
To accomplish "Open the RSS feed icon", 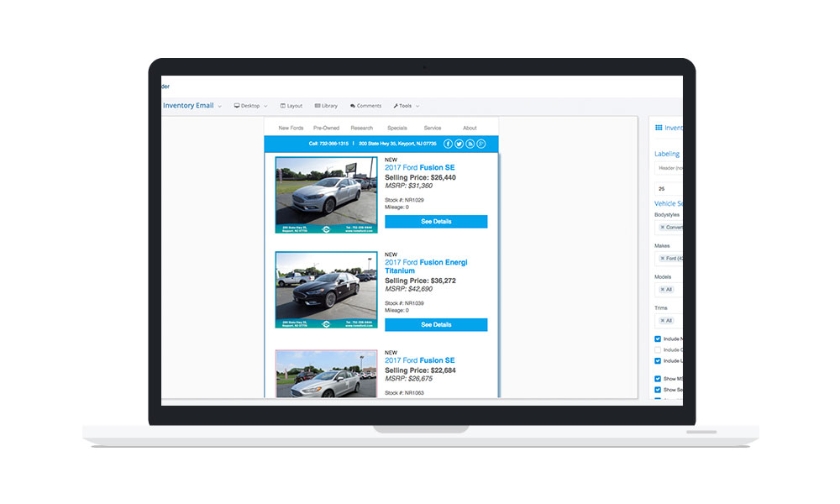I will point(470,144).
